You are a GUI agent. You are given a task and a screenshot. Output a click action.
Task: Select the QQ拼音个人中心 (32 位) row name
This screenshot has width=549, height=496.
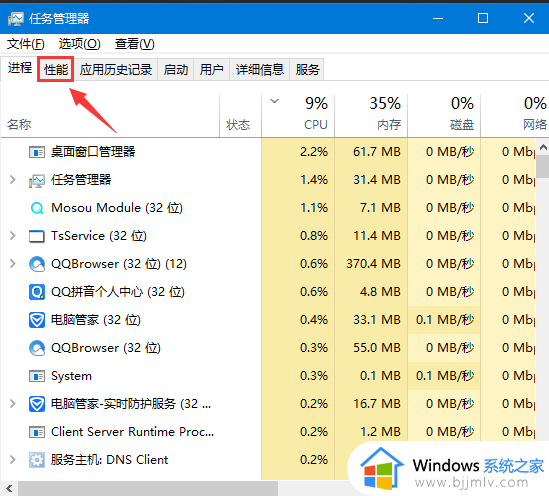click(x=118, y=292)
